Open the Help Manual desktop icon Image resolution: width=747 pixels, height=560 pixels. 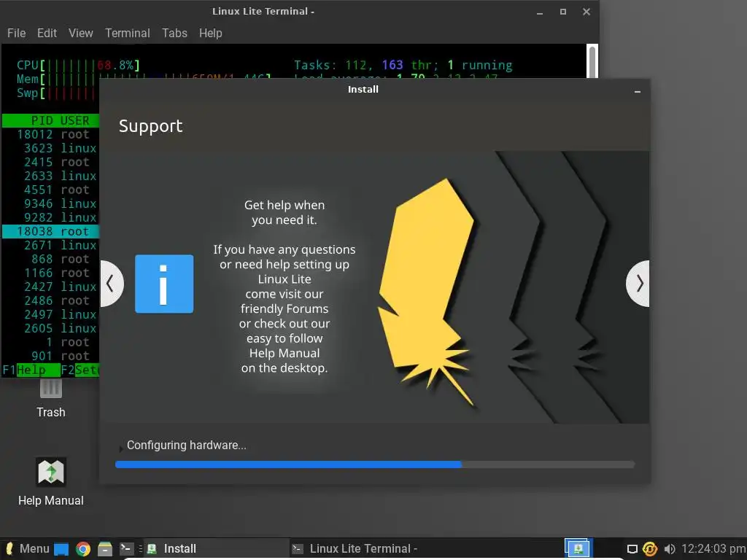coord(51,482)
